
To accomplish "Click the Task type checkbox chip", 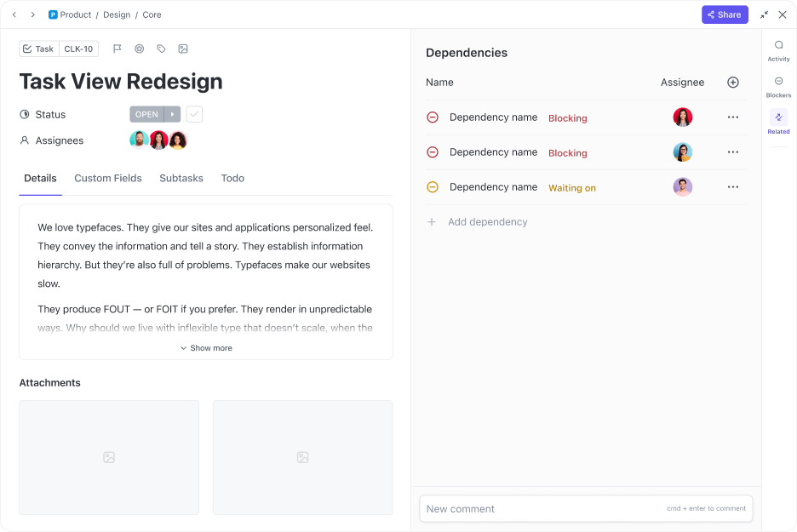I will [37, 49].
